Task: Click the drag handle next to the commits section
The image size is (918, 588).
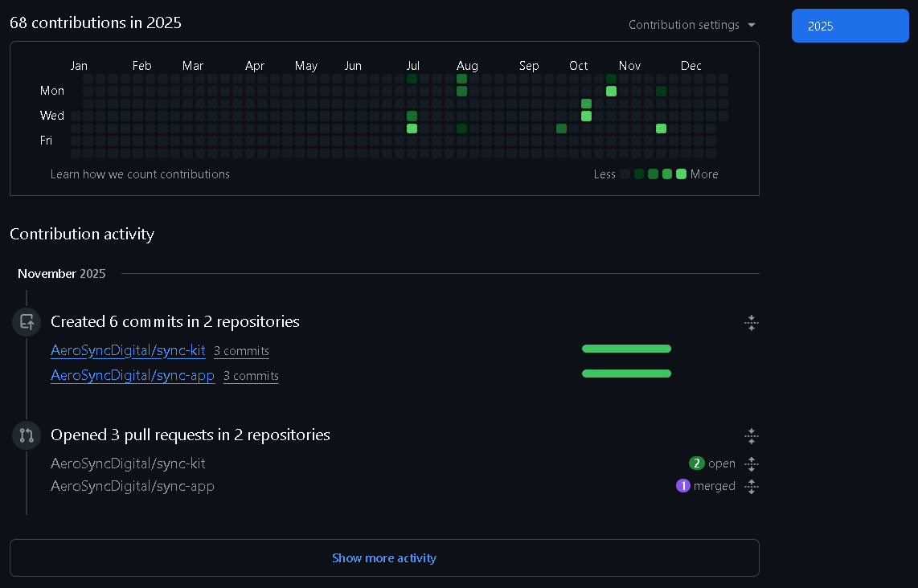Action: (752, 322)
